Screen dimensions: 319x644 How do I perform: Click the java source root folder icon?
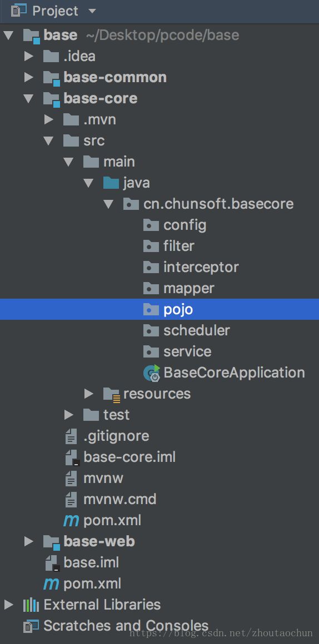pos(111,183)
